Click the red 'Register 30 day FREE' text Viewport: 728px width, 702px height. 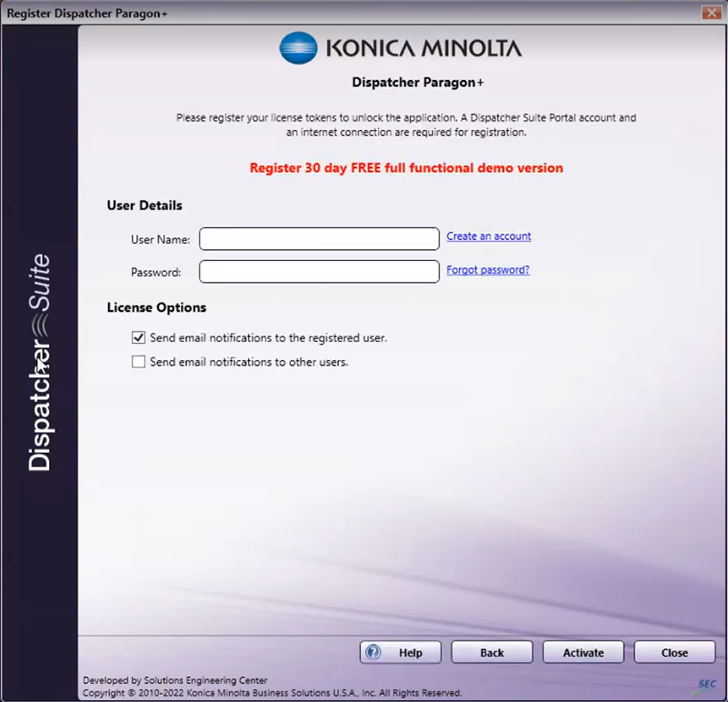click(406, 167)
